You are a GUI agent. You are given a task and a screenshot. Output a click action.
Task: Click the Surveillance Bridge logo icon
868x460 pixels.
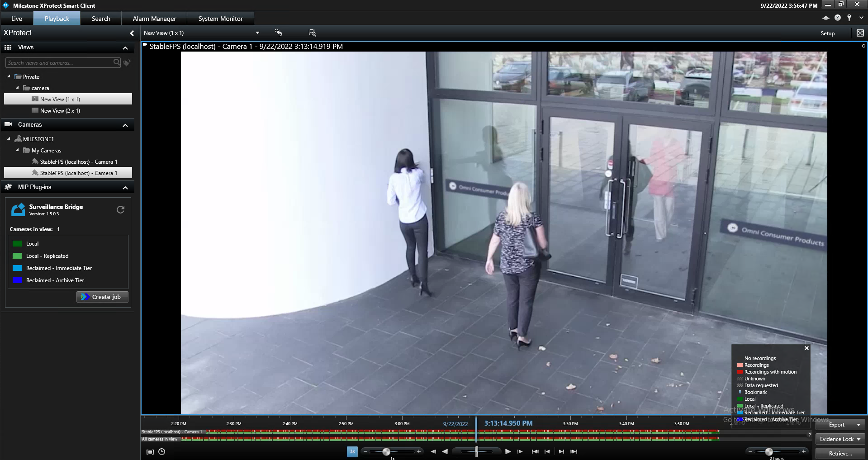click(18, 209)
